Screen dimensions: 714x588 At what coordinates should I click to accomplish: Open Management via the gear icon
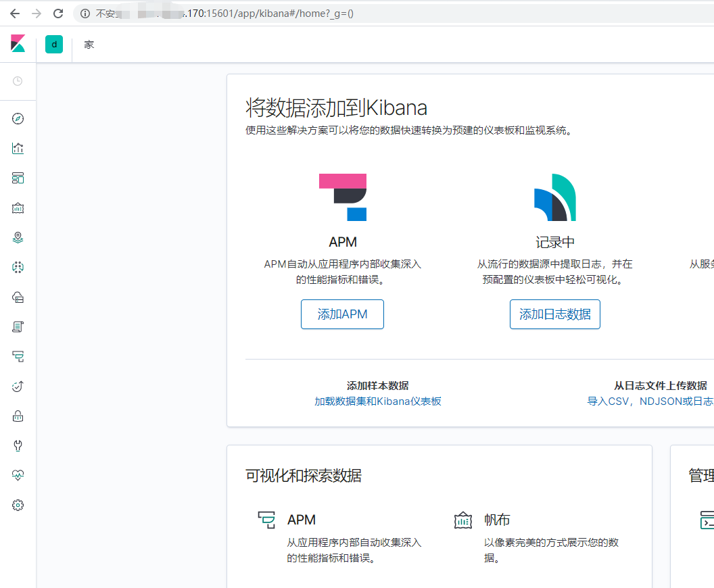pyautogui.click(x=18, y=505)
